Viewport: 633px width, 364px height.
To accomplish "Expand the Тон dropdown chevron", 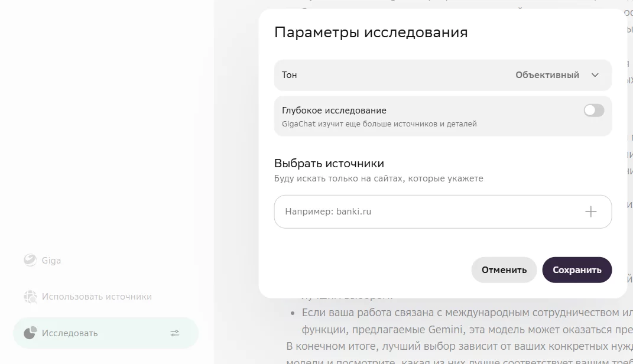I will (x=595, y=75).
